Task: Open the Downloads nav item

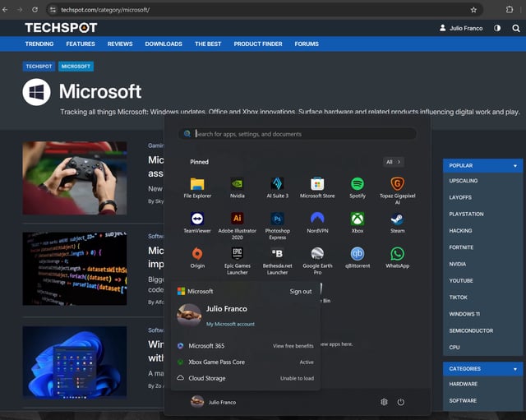Action: pyautogui.click(x=164, y=44)
